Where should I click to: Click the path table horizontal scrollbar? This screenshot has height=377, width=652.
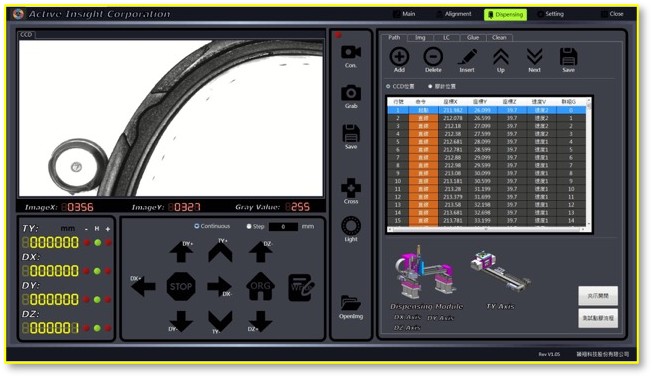(x=487, y=229)
